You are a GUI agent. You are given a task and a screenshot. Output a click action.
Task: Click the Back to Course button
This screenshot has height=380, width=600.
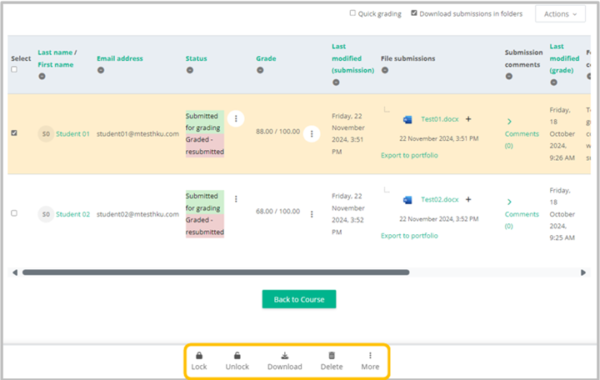click(299, 299)
